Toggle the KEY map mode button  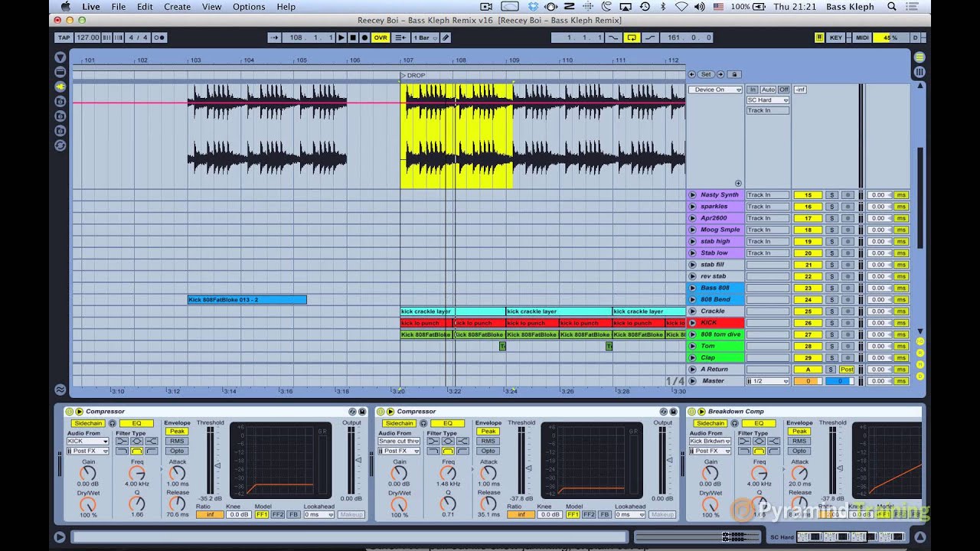[x=836, y=37]
